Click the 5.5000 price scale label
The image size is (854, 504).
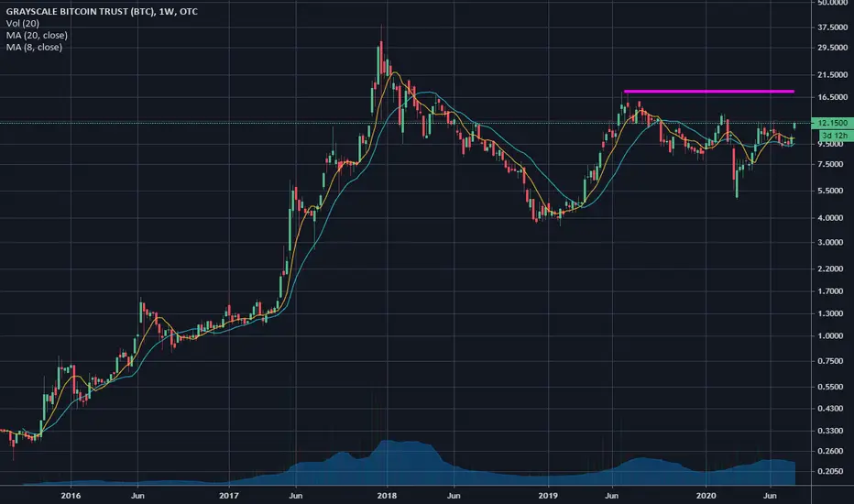click(x=832, y=191)
